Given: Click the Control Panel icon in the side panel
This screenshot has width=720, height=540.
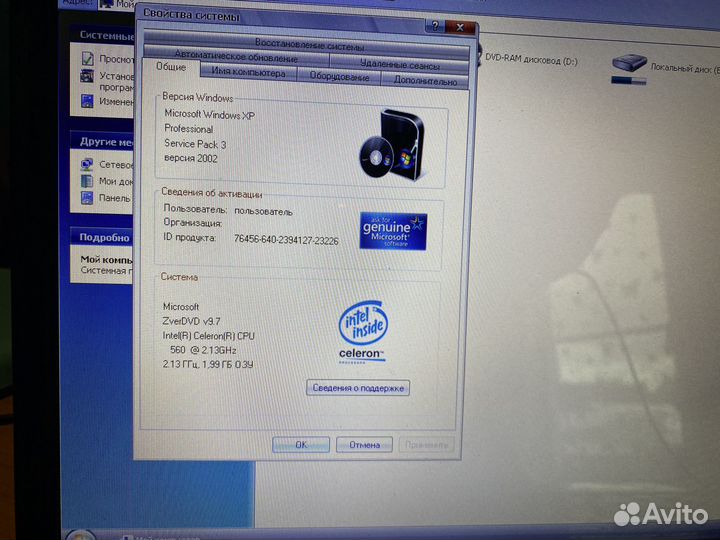Looking at the screenshot, I should (87, 198).
